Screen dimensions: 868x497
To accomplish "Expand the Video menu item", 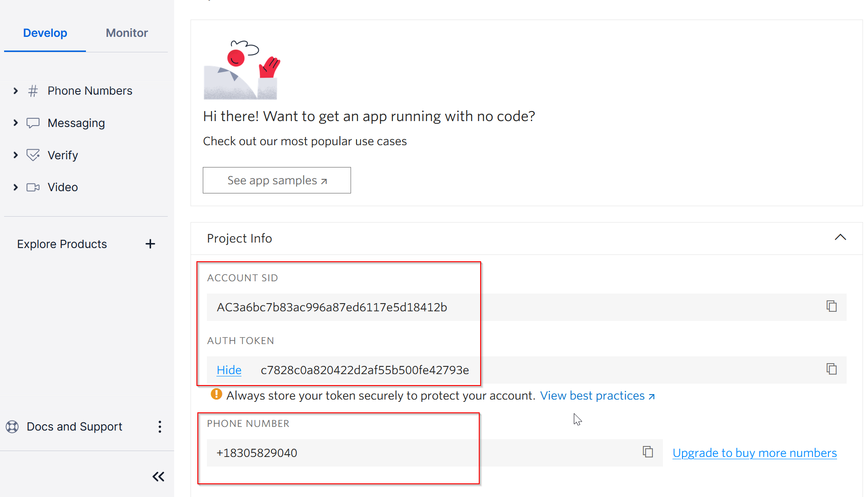I will (16, 187).
